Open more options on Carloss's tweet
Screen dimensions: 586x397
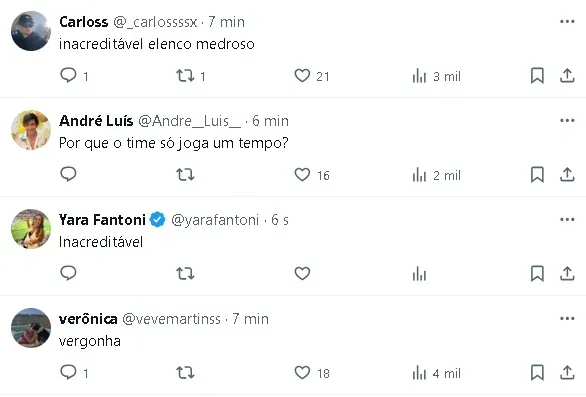[567, 22]
